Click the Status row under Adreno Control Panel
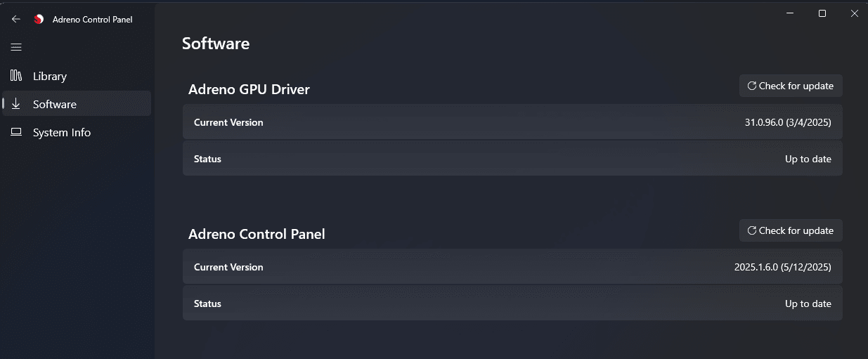 pyautogui.click(x=512, y=303)
